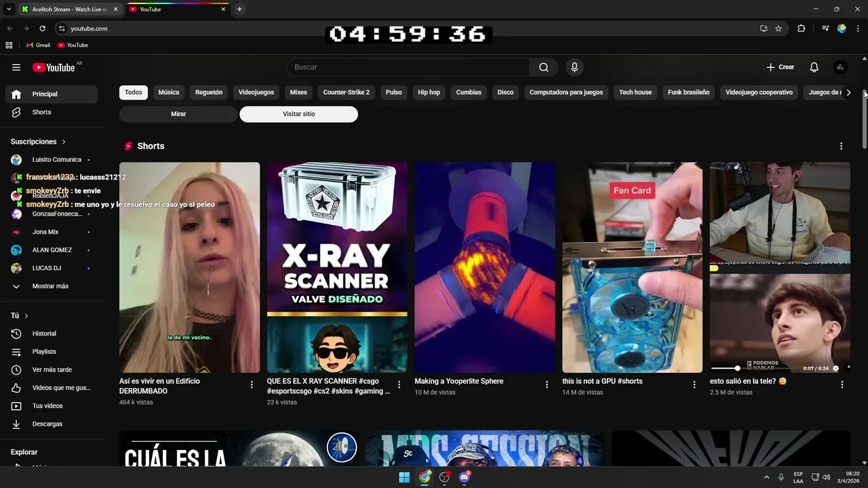Open Chrome media controls icon

tap(825, 28)
